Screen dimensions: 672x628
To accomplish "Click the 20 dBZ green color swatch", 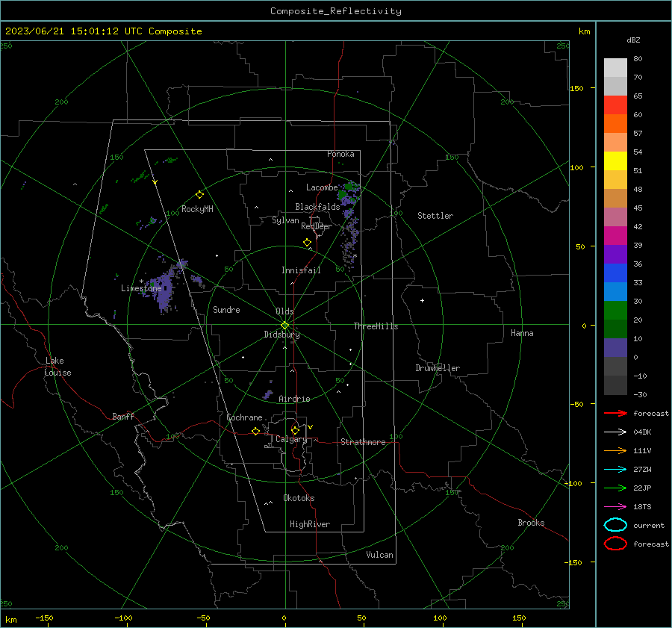I will [x=615, y=311].
